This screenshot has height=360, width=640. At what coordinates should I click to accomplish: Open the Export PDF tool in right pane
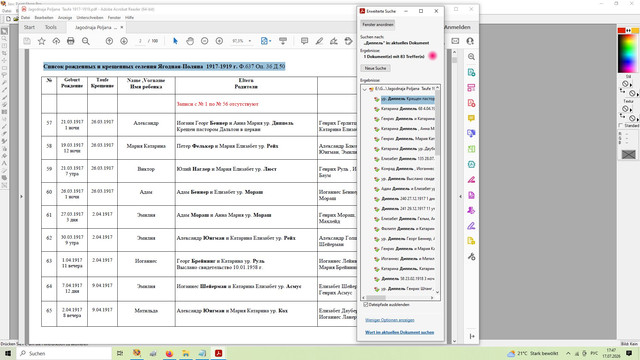(471, 72)
